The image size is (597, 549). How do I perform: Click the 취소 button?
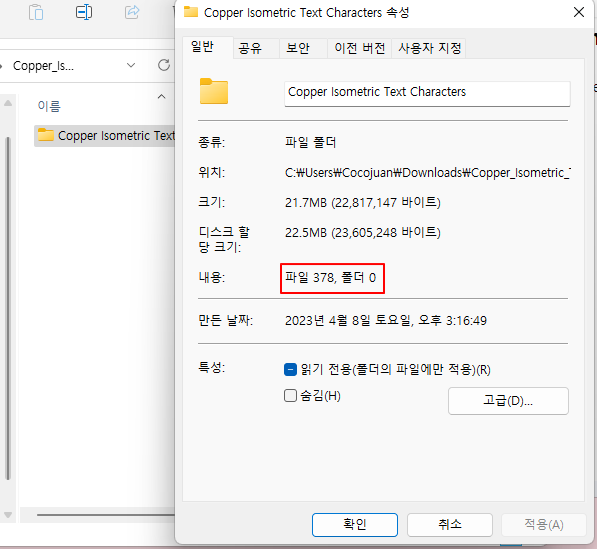point(450,525)
